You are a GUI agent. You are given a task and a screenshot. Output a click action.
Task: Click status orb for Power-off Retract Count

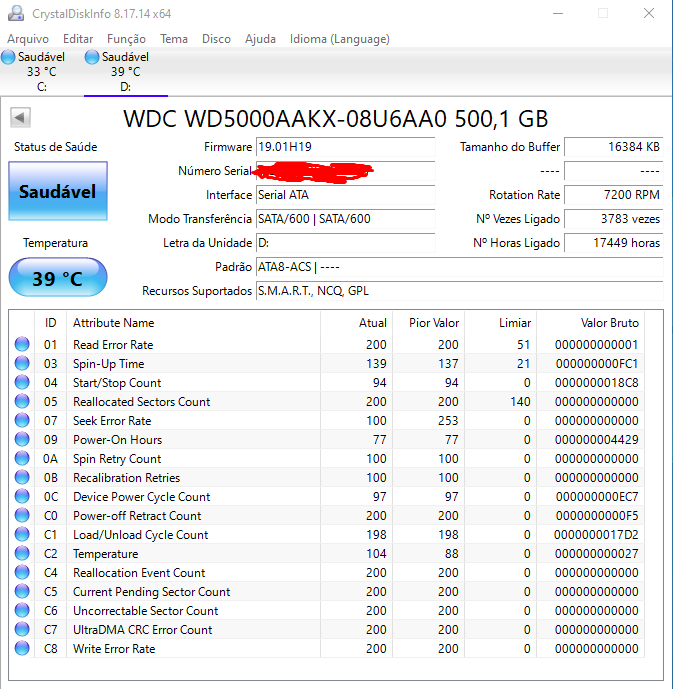click(x=22, y=515)
